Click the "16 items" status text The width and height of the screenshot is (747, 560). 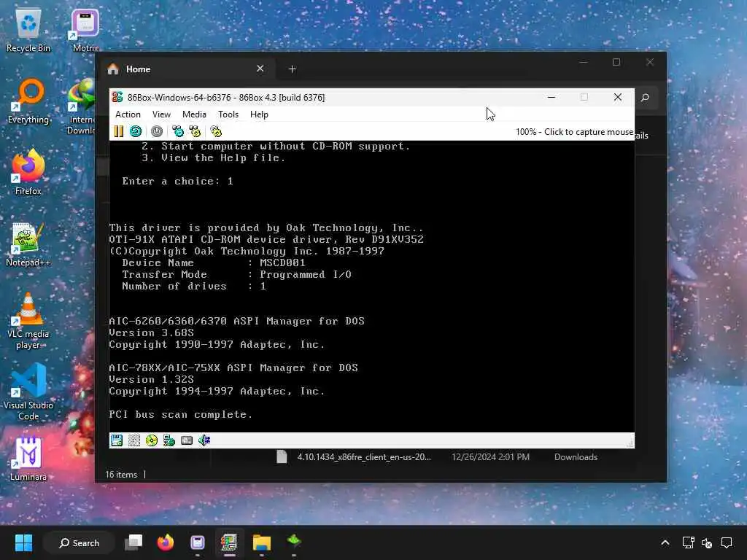click(x=121, y=475)
